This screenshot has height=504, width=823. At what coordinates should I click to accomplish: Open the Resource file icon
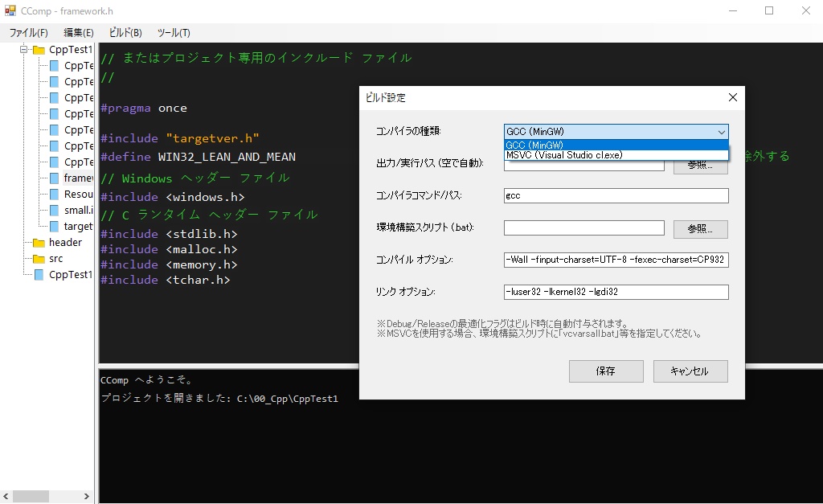(x=54, y=193)
